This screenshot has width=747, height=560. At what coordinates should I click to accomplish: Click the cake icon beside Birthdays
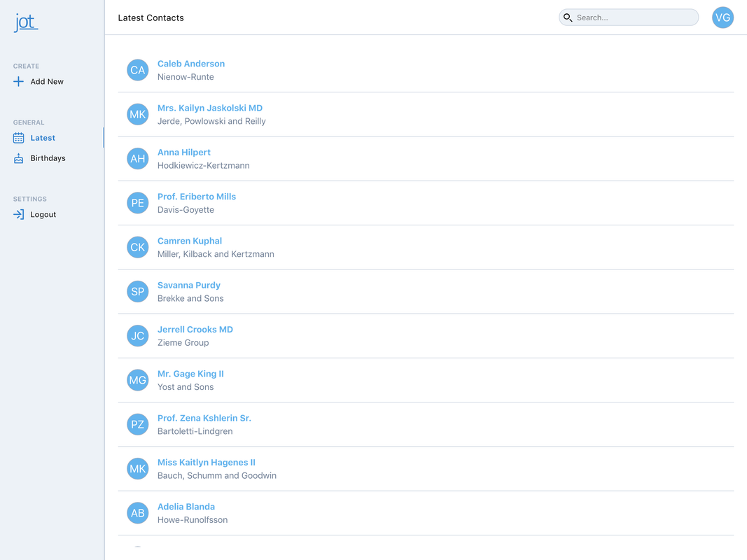[19, 159]
